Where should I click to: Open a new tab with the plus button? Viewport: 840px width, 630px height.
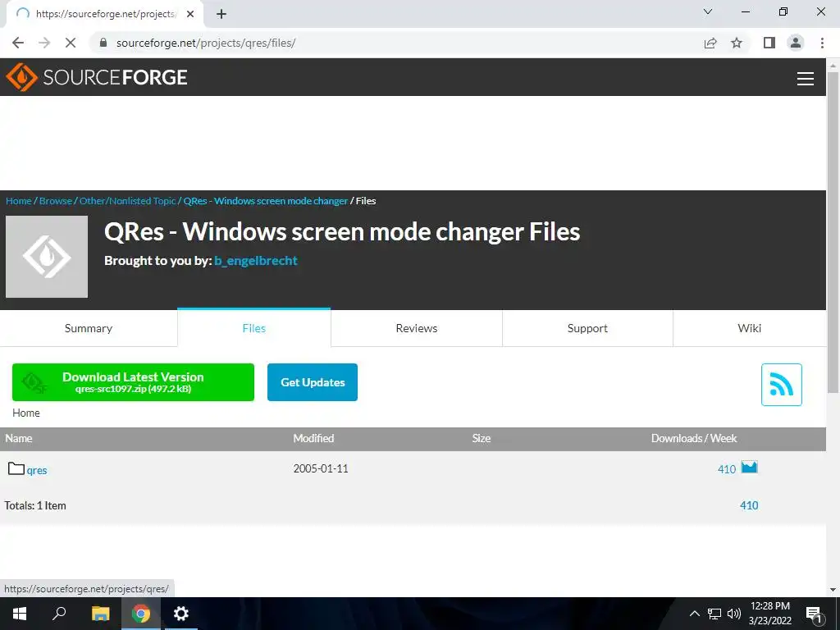click(221, 14)
